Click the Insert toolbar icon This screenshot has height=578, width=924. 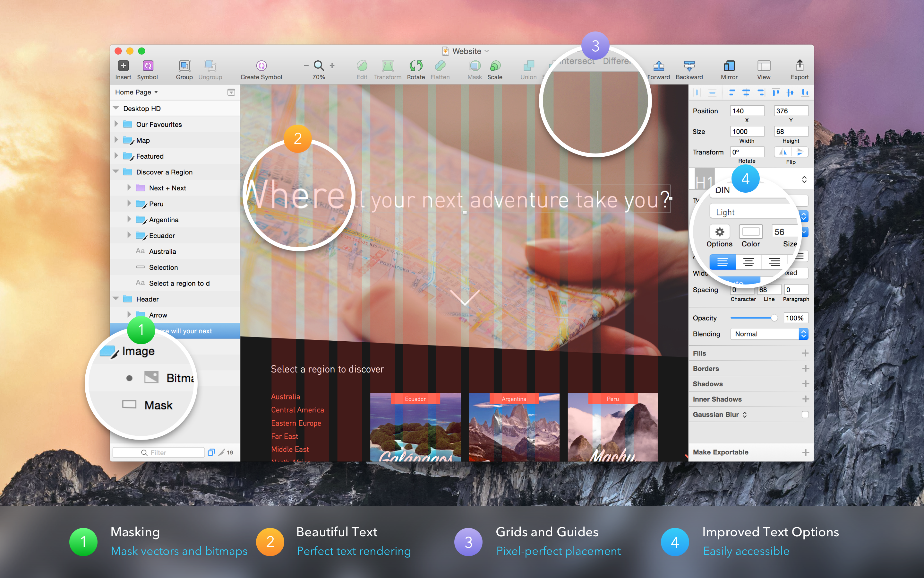pyautogui.click(x=123, y=66)
